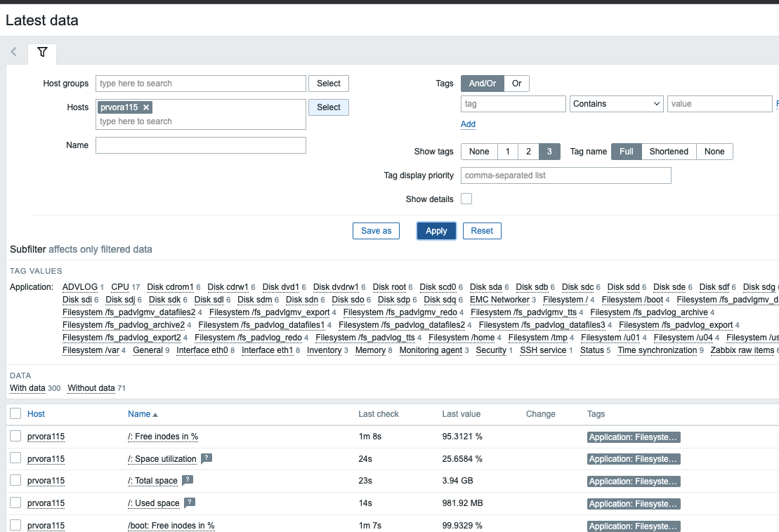Viewport: 779px width, 532px height.
Task: Click the filter funnel icon tab
Action: pos(41,53)
